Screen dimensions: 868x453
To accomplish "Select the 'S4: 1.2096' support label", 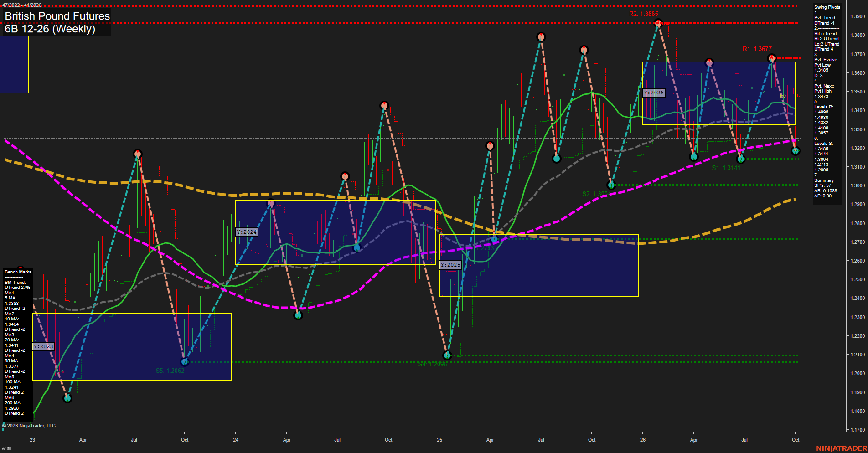I will tap(433, 364).
